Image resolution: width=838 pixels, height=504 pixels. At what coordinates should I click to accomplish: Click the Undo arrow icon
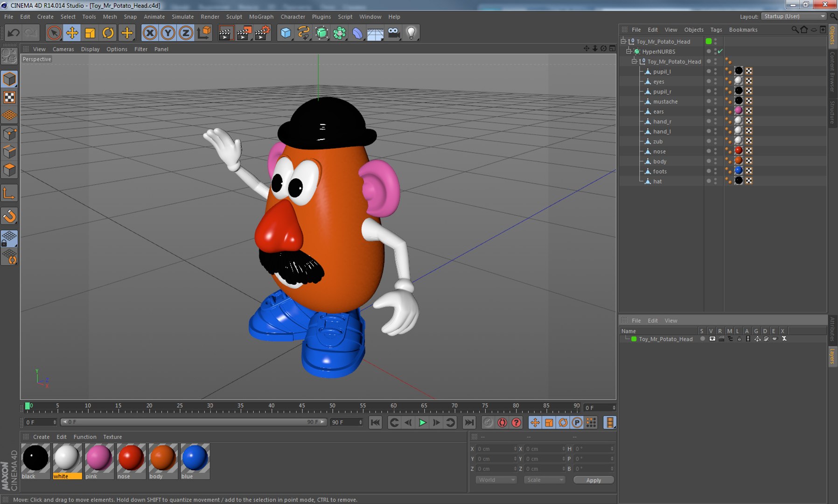pos(14,33)
